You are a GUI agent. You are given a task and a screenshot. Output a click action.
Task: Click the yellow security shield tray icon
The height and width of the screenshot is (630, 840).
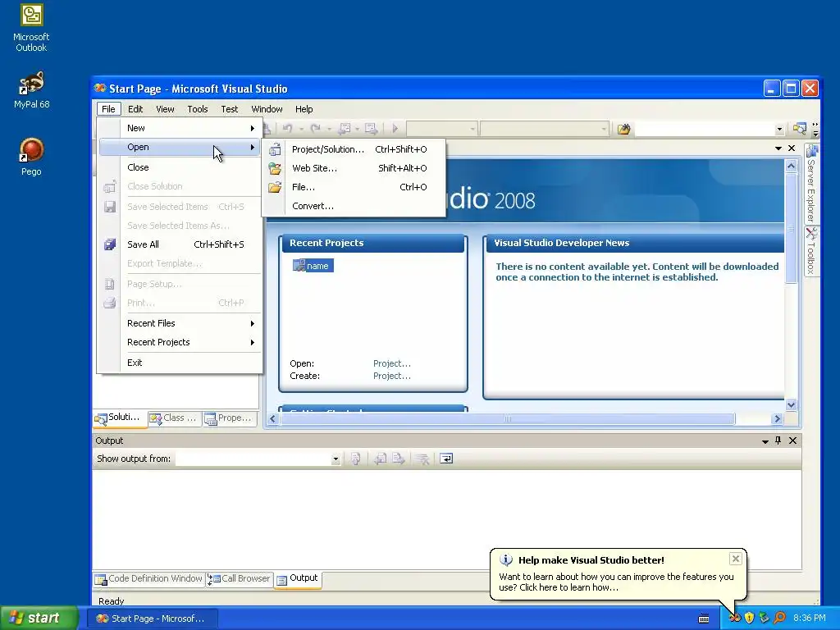749,618
